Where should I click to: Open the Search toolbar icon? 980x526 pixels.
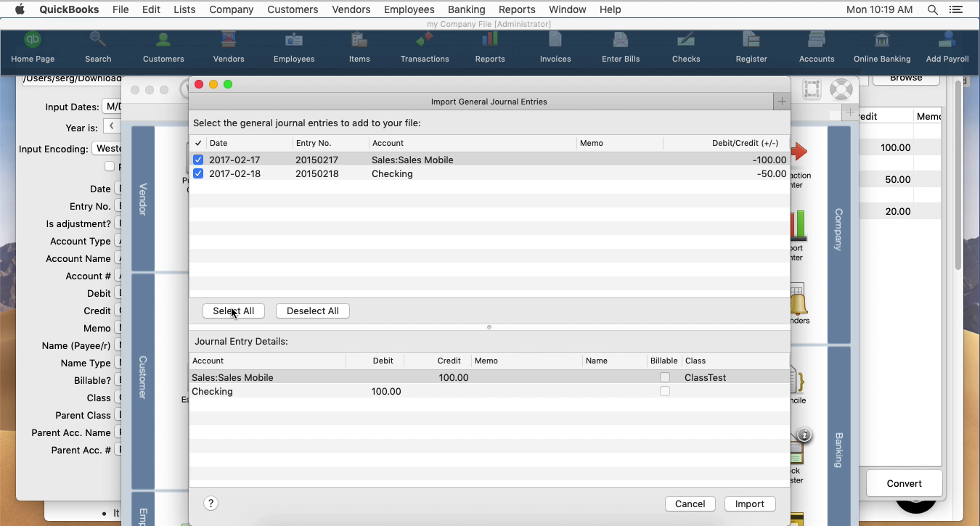98,48
